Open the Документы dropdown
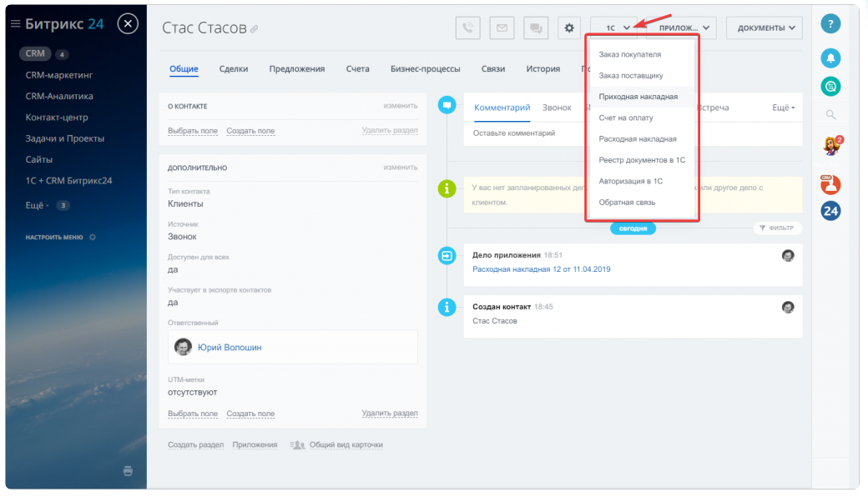This screenshot has height=497, width=868. (x=765, y=28)
